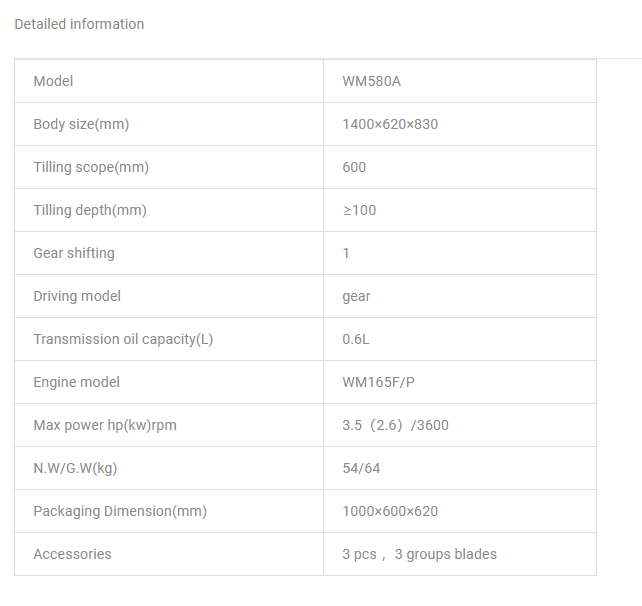This screenshot has height=606, width=642.
Task: Click the ≥100 tilling depth value
Action: [x=359, y=210]
